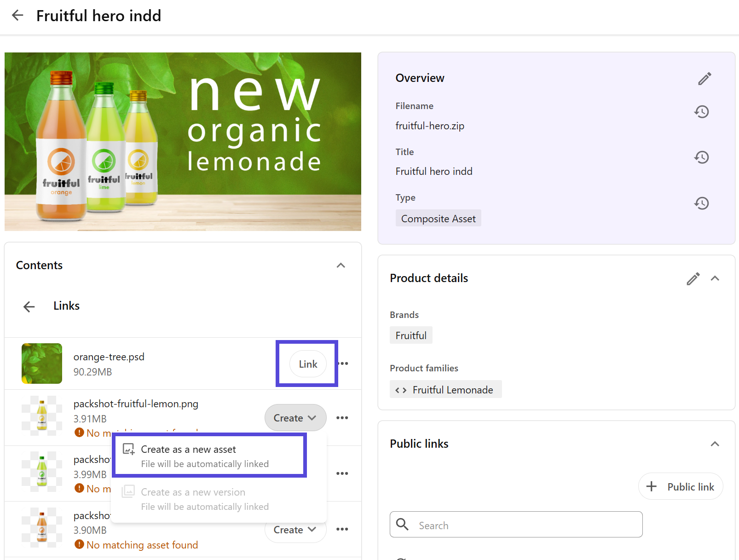739x560 pixels.
Task: Collapse the Public links panel
Action: pos(715,444)
